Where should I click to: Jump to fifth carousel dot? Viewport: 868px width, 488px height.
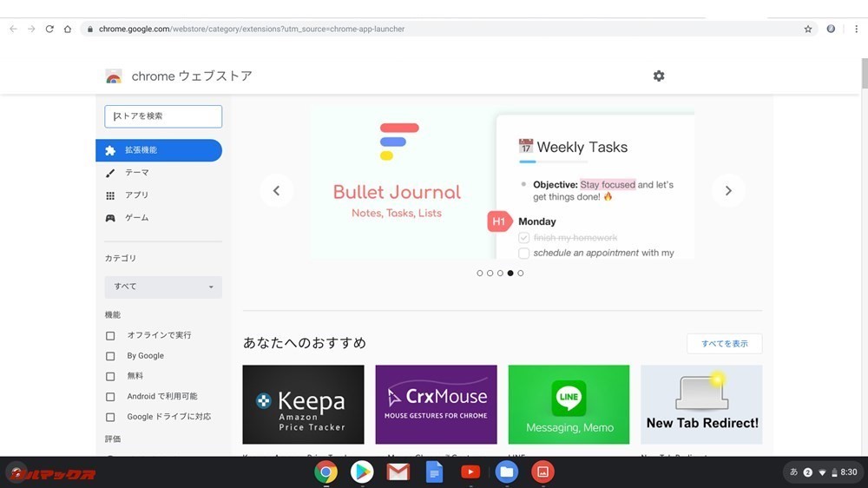pos(520,273)
